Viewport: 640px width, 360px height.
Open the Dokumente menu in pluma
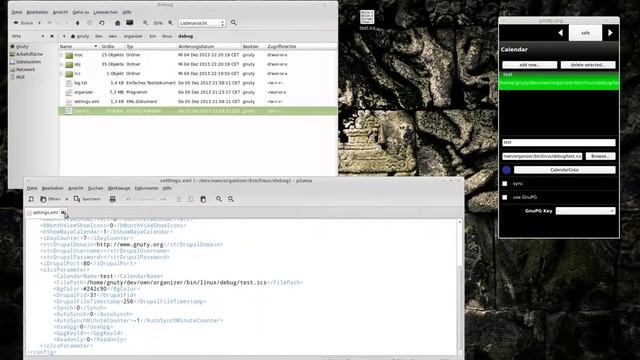click(x=146, y=188)
